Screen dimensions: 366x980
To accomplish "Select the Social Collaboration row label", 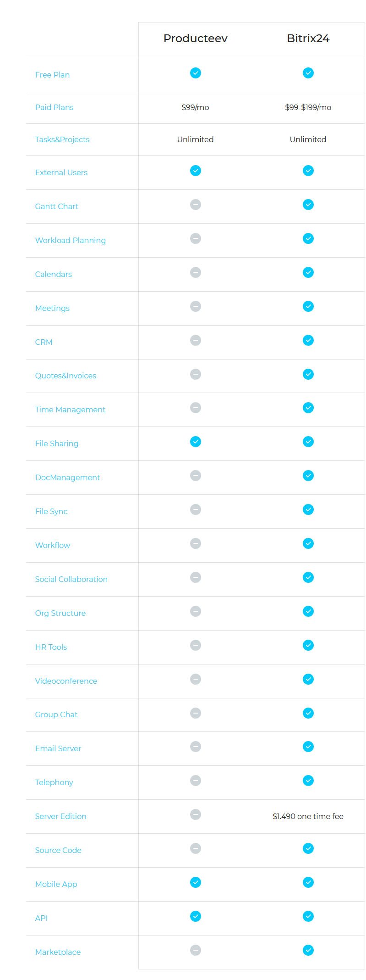I will [x=71, y=579].
